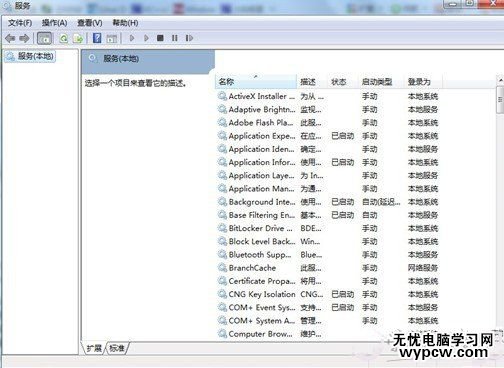The height and width of the screenshot is (368, 504).
Task: Click the gear icon beside BitLocker Drive
Action: pyautogui.click(x=222, y=228)
